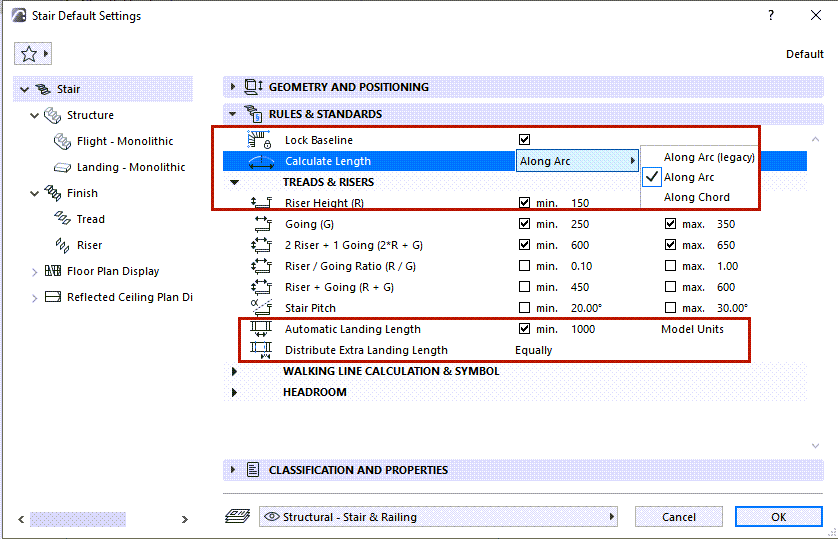Uncheck the Lock Baseline checkbox
838x539 pixels.
pos(524,139)
